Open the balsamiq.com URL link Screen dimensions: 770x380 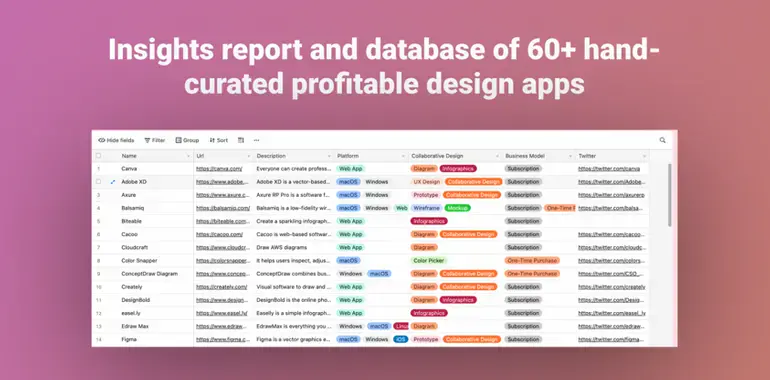pyautogui.click(x=223, y=208)
